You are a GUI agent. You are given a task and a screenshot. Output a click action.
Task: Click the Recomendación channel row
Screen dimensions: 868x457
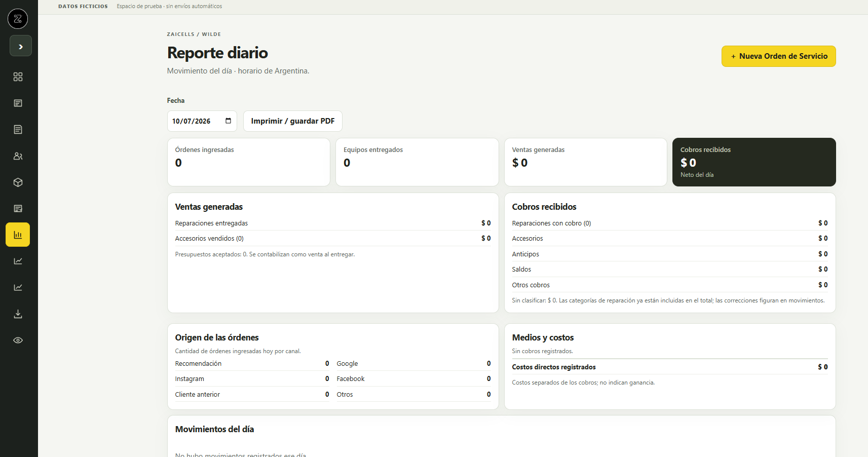pyautogui.click(x=252, y=363)
